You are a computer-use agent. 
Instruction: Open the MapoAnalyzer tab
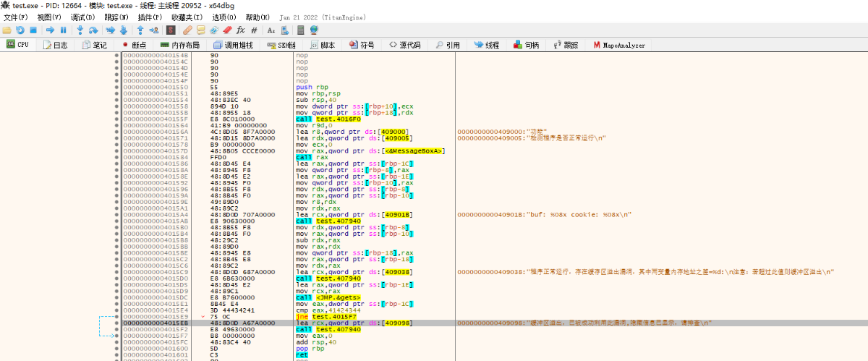[618, 45]
